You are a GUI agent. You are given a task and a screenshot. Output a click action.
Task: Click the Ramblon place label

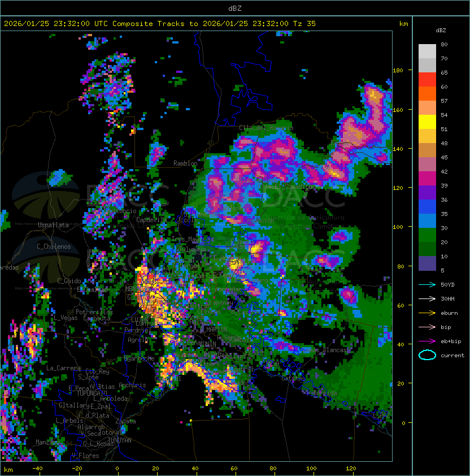(x=185, y=163)
